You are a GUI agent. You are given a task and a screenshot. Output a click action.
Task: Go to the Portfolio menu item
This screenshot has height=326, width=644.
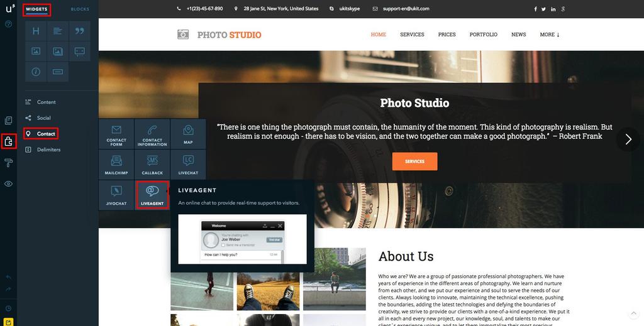pos(484,35)
